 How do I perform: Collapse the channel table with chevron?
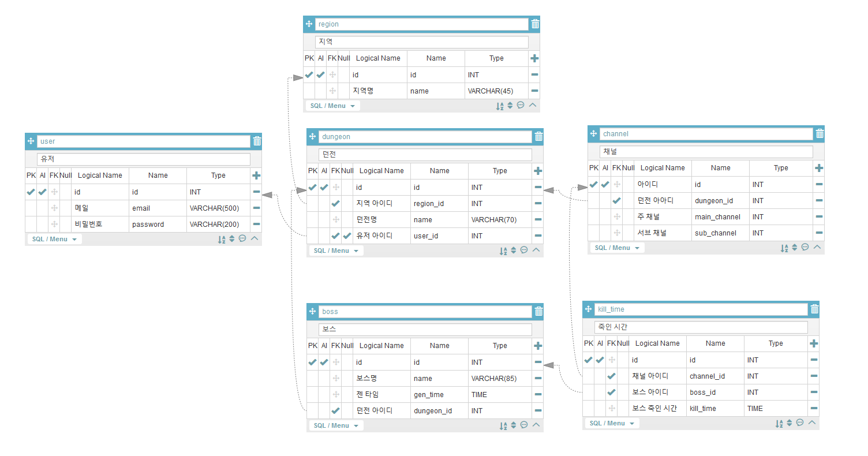(817, 247)
